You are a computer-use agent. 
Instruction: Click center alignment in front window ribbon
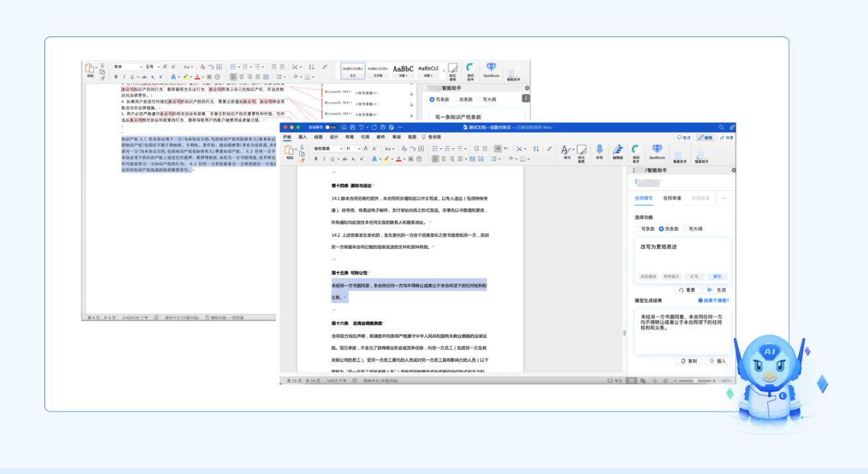444,159
